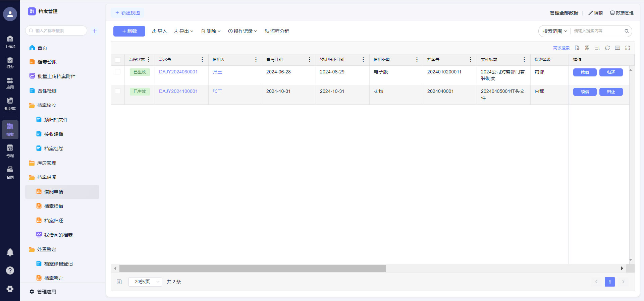Open the 20 per page size selector
The image size is (644, 301).
145,282
